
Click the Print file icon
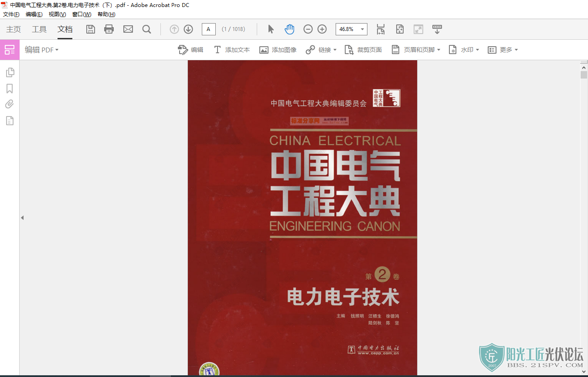coord(109,29)
